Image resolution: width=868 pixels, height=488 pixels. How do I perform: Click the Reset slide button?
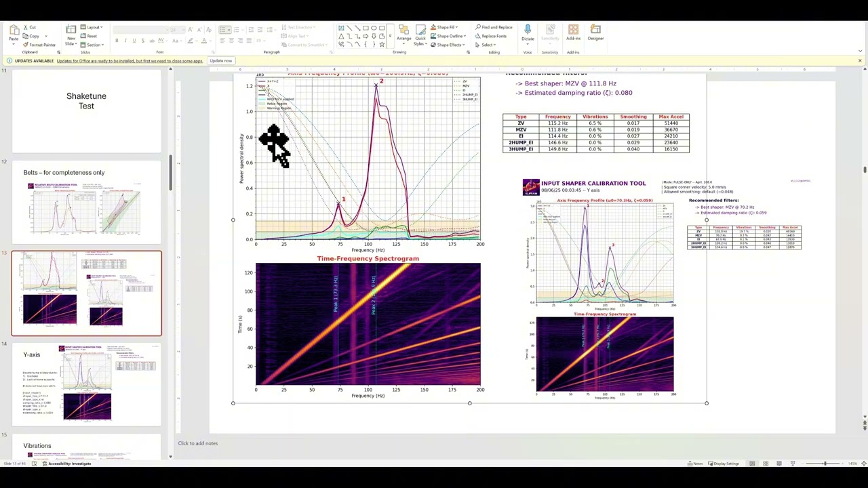tap(88, 36)
